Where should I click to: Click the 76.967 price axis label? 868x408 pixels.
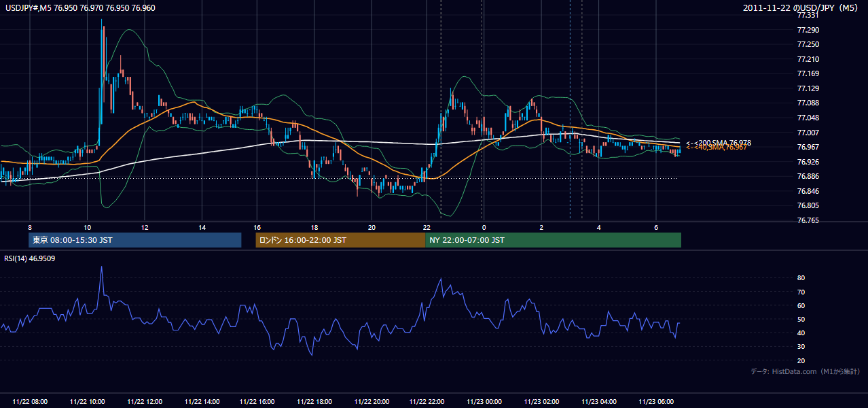click(808, 148)
